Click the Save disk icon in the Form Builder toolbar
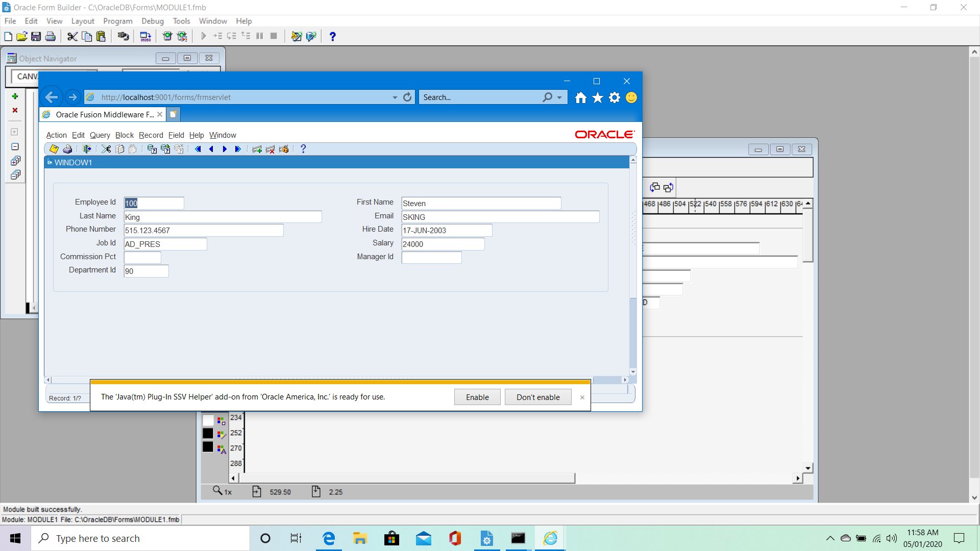980x551 pixels. 36,36
